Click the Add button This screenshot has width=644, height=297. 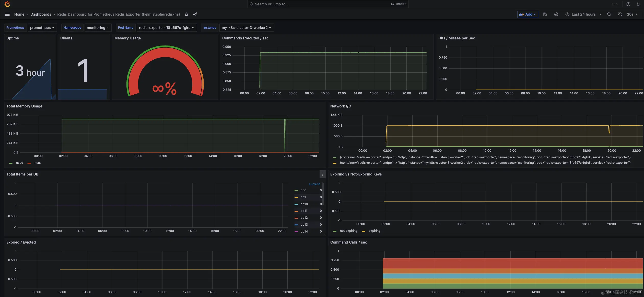[528, 14]
